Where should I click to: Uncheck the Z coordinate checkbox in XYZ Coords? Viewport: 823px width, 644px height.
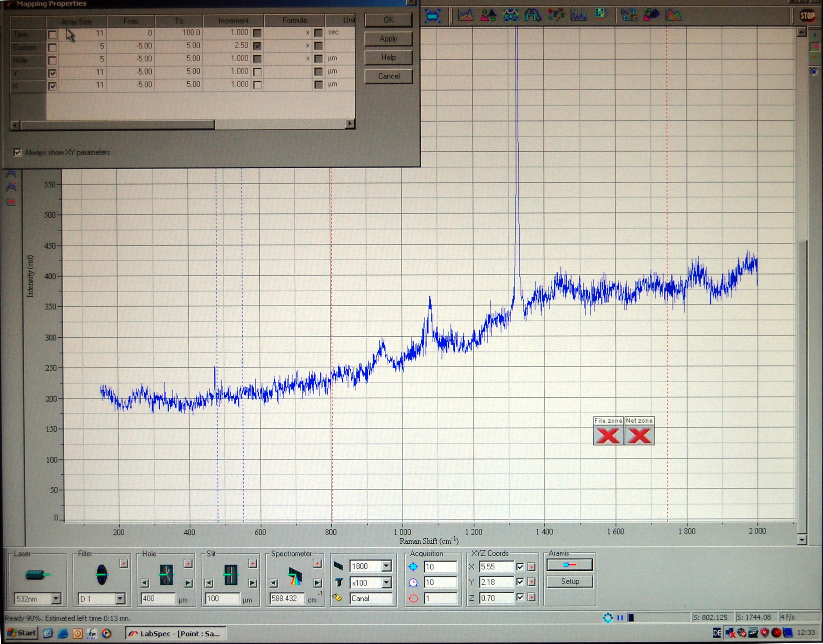(x=520, y=598)
